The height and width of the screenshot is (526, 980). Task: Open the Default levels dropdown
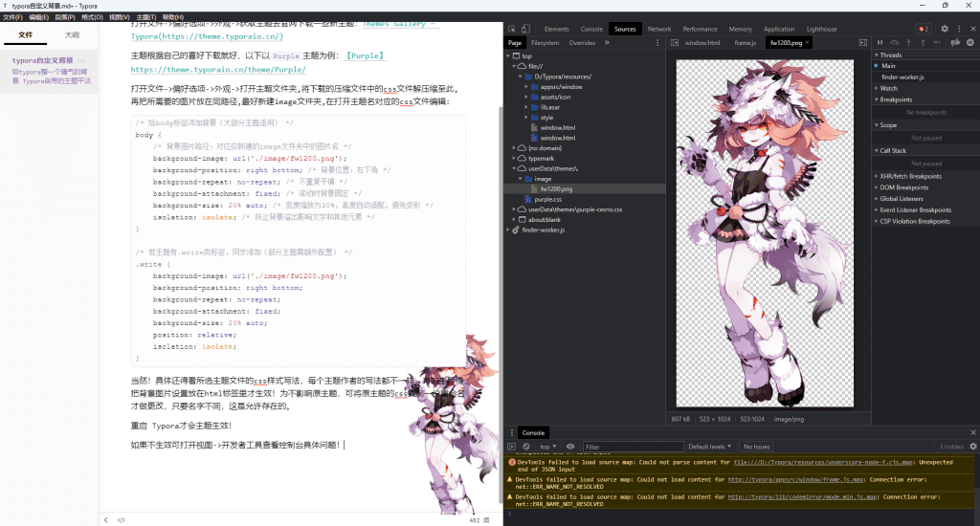pyautogui.click(x=709, y=447)
